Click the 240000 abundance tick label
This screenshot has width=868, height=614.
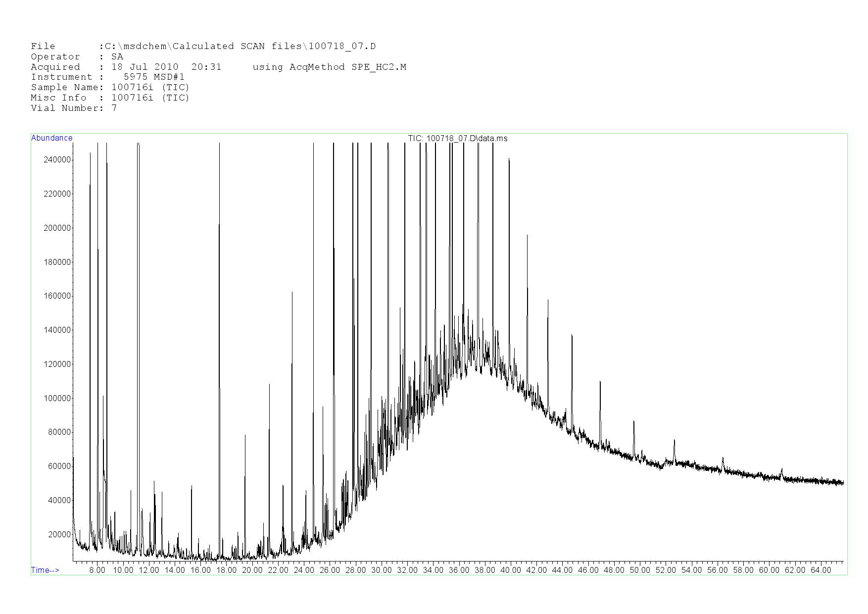57,159
